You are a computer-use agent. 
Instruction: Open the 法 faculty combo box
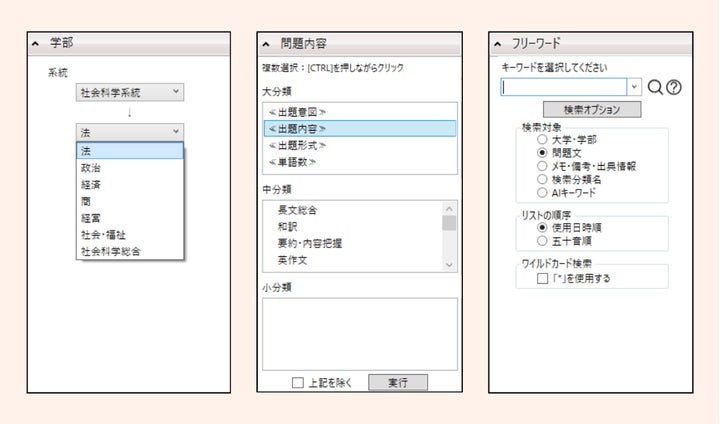[x=130, y=132]
